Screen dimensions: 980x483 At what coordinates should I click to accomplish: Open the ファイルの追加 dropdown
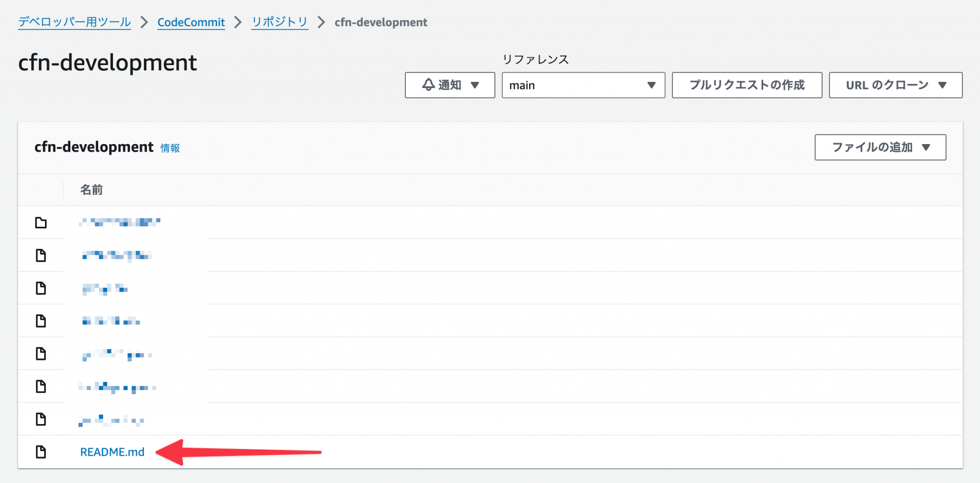click(x=880, y=147)
